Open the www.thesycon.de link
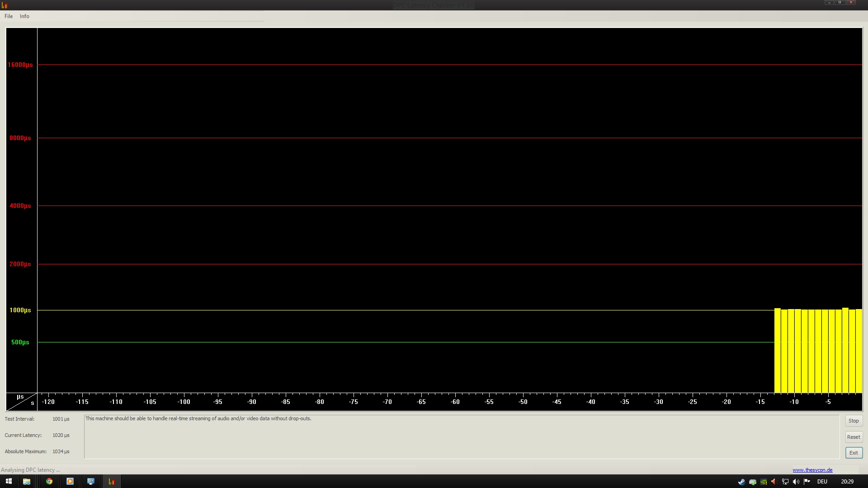868x488 pixels. pyautogui.click(x=812, y=470)
